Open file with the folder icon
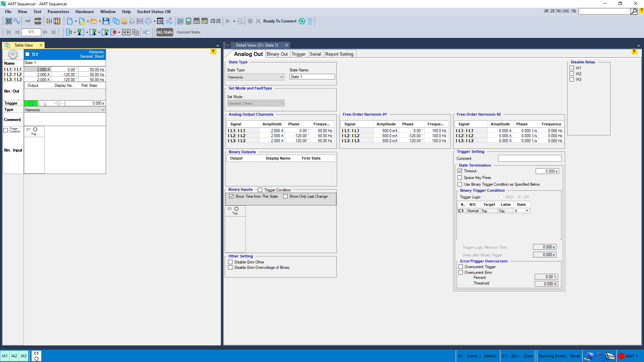Viewport: 644px width, 362px height. [94, 21]
